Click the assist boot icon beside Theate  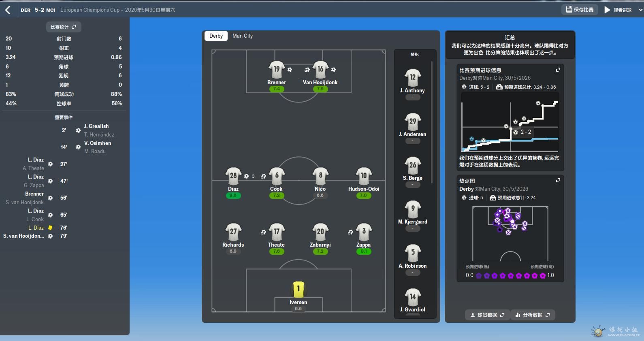point(263,232)
